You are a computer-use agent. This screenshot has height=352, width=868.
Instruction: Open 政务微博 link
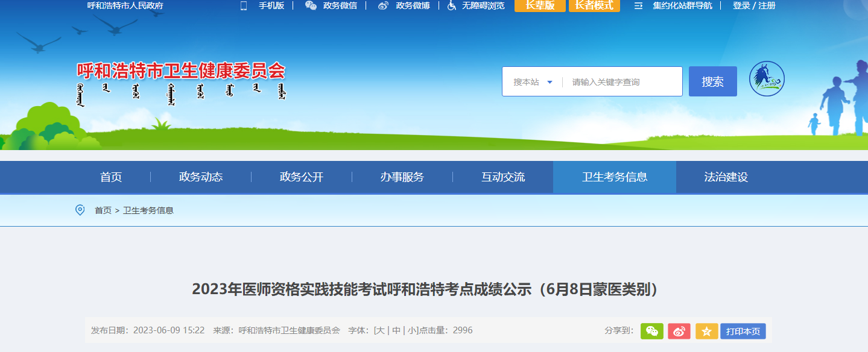coord(413,5)
